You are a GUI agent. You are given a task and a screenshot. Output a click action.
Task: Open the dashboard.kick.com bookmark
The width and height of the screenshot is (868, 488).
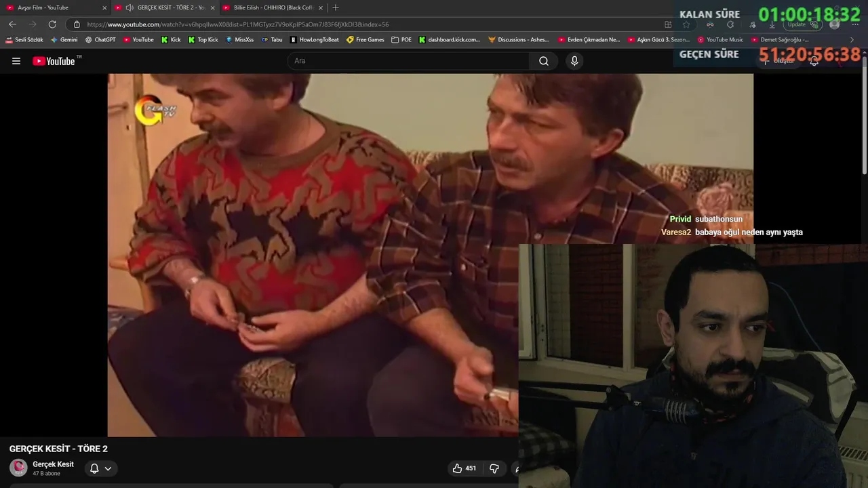[450, 39]
